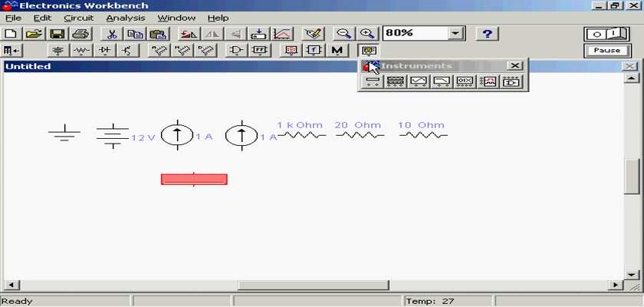Zoom out with the minus magnifier
The image size is (644, 307).
click(343, 34)
